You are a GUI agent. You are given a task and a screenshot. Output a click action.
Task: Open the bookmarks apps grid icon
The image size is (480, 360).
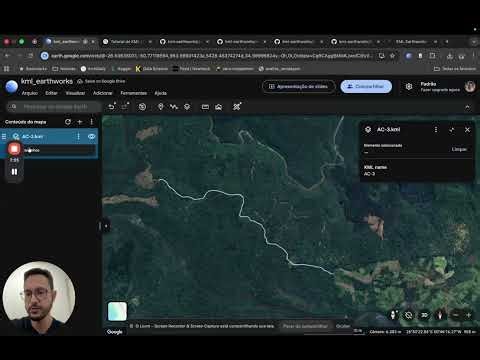(6, 69)
